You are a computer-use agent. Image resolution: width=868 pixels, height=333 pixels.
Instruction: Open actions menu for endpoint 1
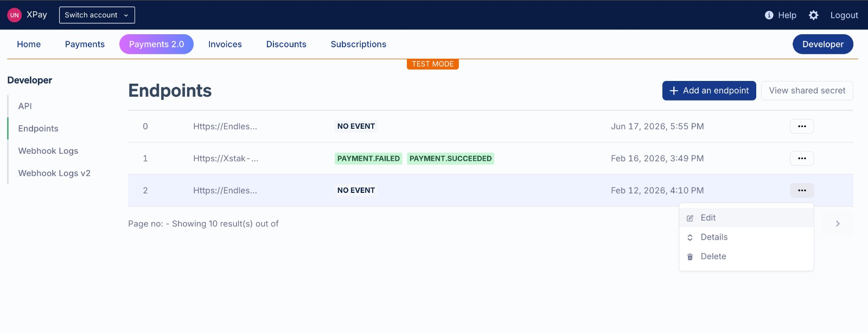pos(802,159)
